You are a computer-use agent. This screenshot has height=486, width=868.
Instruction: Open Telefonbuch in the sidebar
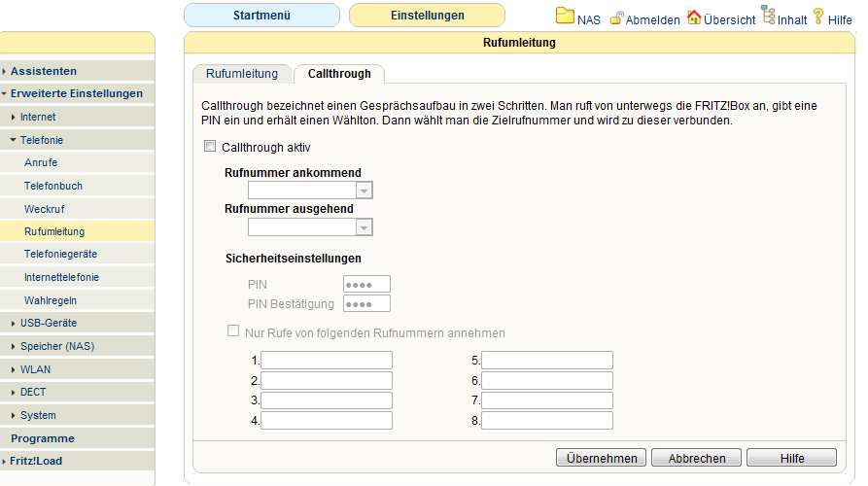click(x=53, y=186)
